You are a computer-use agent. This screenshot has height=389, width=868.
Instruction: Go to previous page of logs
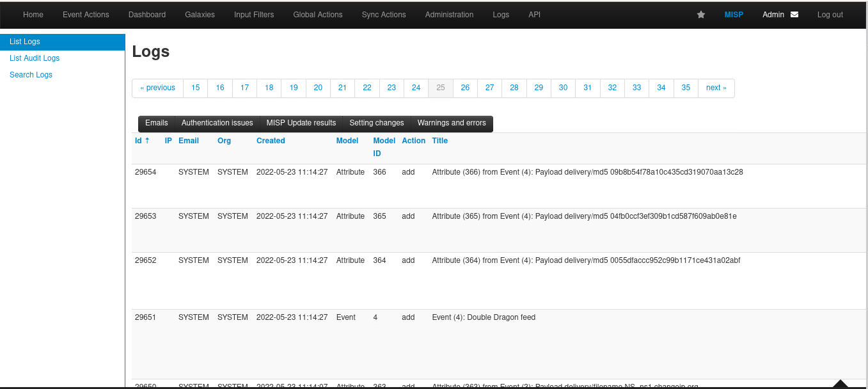tap(157, 88)
